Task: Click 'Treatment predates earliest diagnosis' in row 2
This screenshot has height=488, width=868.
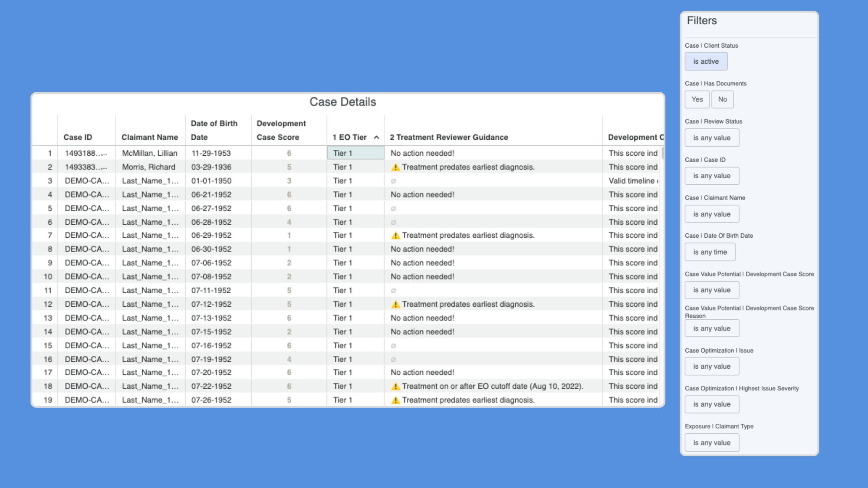Action: [x=468, y=167]
